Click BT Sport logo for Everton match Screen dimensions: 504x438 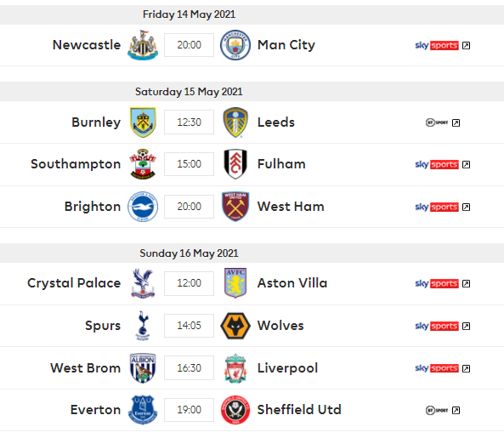click(437, 410)
